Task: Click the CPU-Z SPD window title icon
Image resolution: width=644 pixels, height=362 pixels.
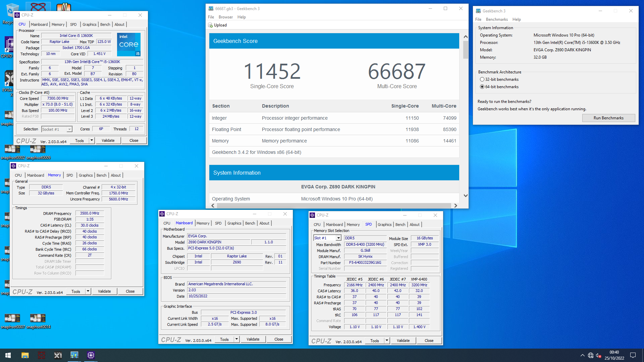Action: pos(312,215)
